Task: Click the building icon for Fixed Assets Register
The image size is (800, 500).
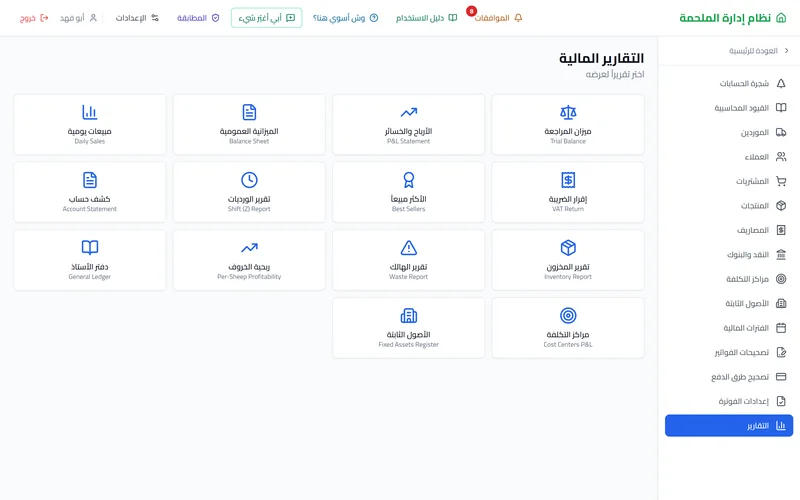Action: click(408, 316)
